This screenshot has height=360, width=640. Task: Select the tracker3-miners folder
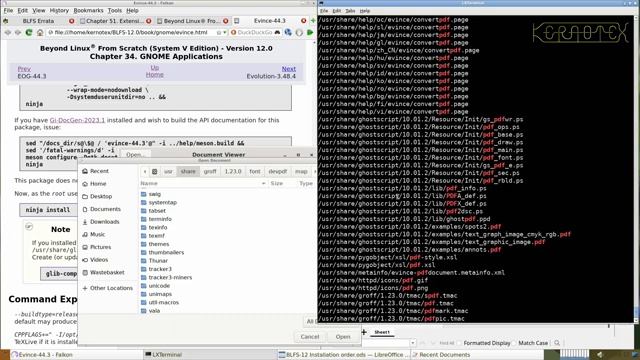[x=170, y=277]
